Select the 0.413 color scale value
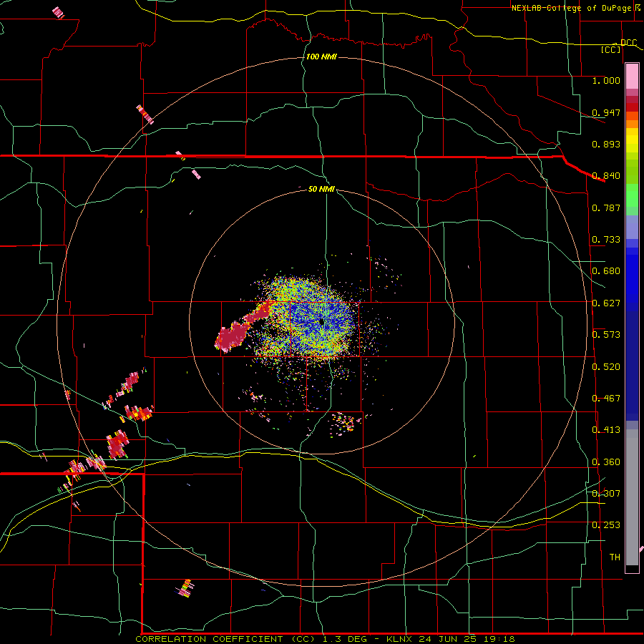The height and width of the screenshot is (644, 644). point(606,430)
